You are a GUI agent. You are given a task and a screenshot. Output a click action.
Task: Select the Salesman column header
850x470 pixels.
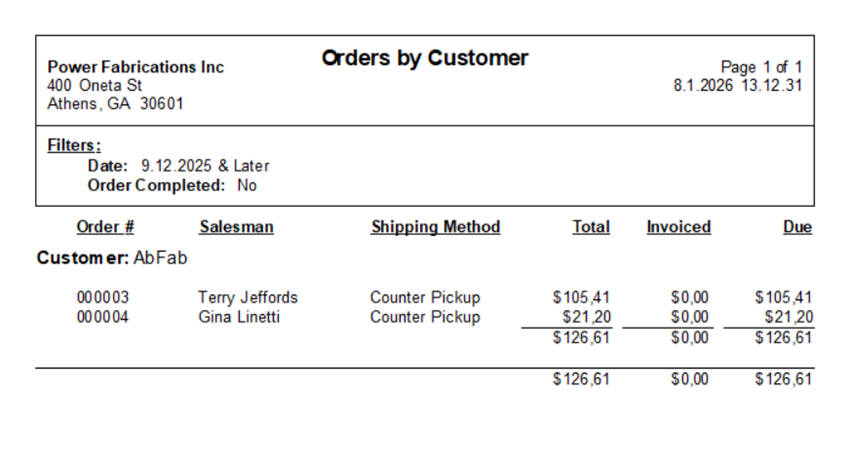(236, 227)
